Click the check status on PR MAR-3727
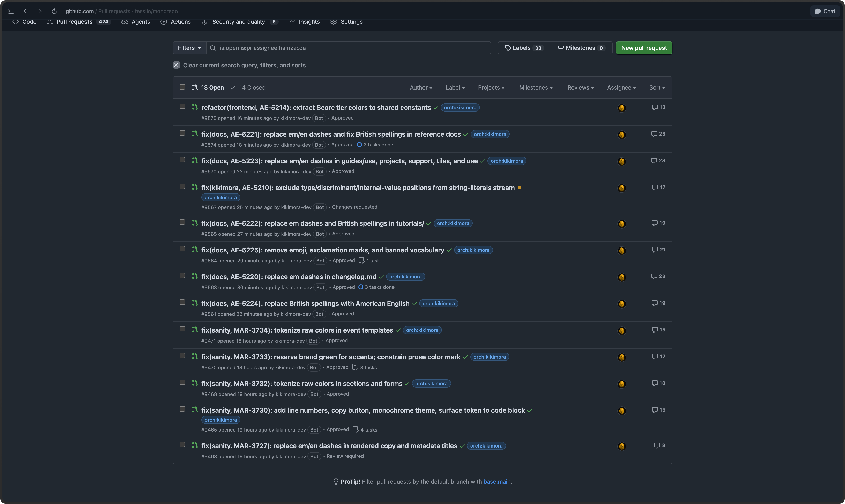The image size is (845, 504). [x=462, y=446]
